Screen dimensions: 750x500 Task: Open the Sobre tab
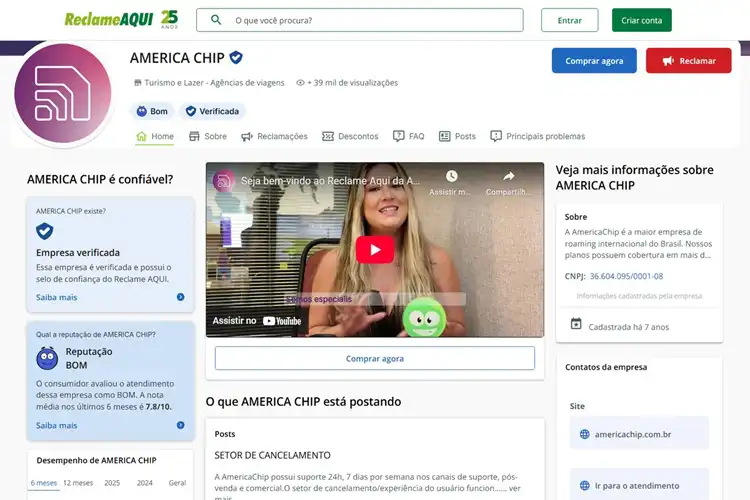208,136
